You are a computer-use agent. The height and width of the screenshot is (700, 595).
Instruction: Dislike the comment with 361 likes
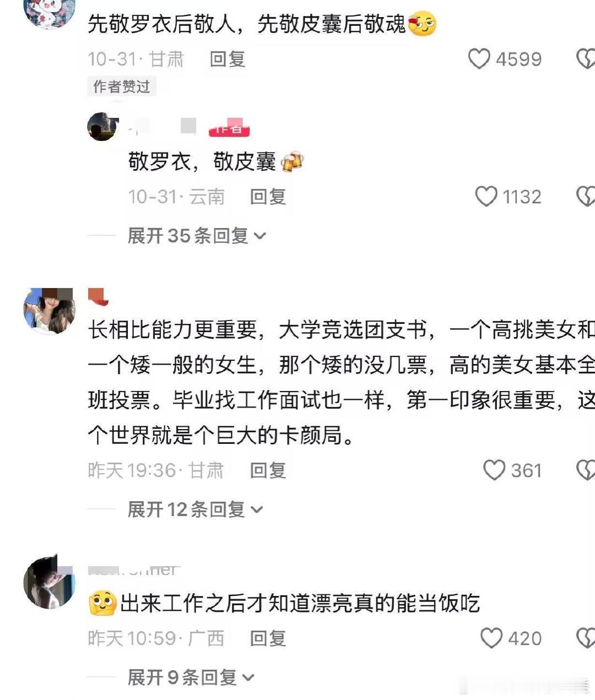[586, 470]
